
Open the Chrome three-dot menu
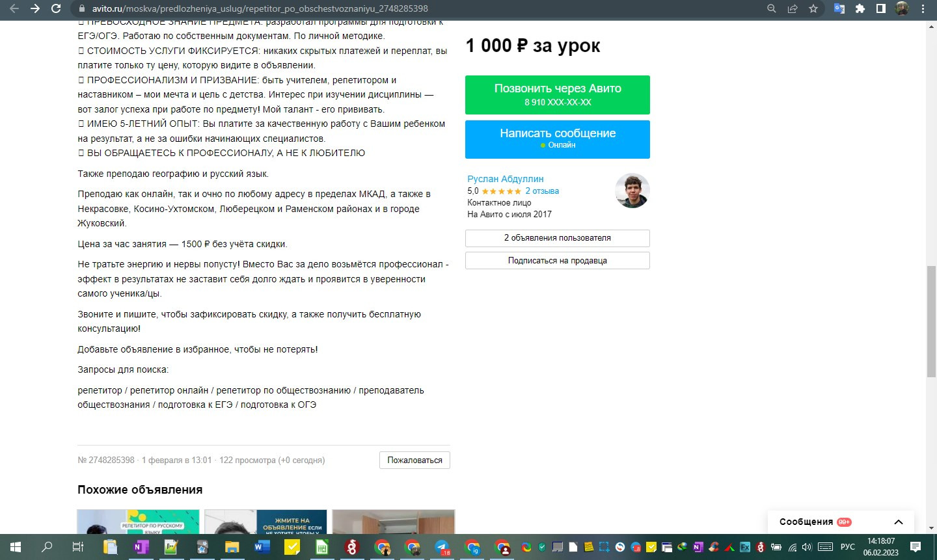923,8
